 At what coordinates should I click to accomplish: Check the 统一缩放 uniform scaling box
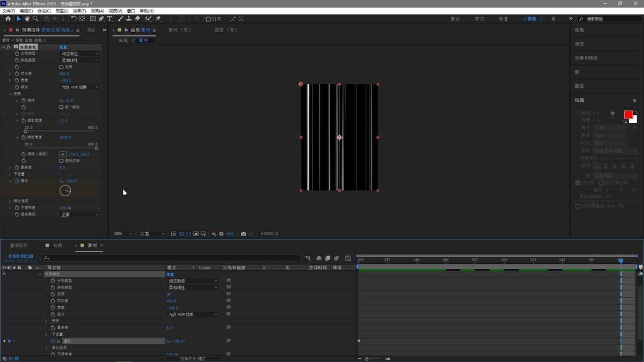[61, 107]
